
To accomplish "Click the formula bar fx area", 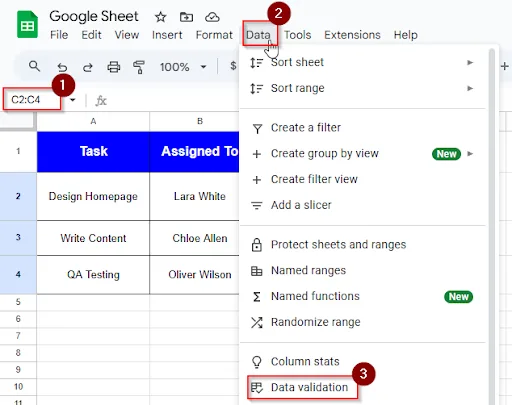I will (x=101, y=100).
